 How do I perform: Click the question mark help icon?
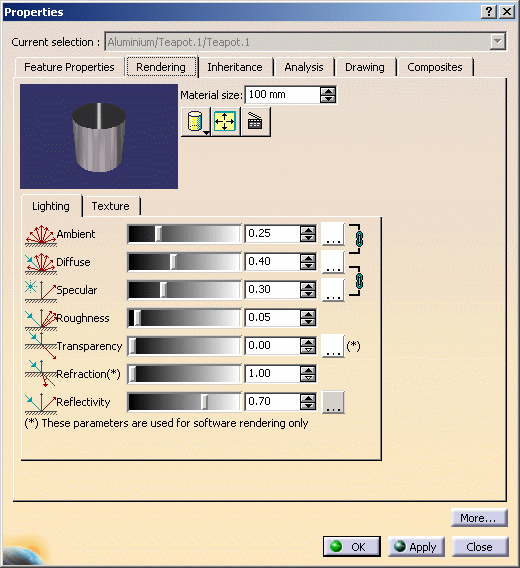(x=488, y=12)
